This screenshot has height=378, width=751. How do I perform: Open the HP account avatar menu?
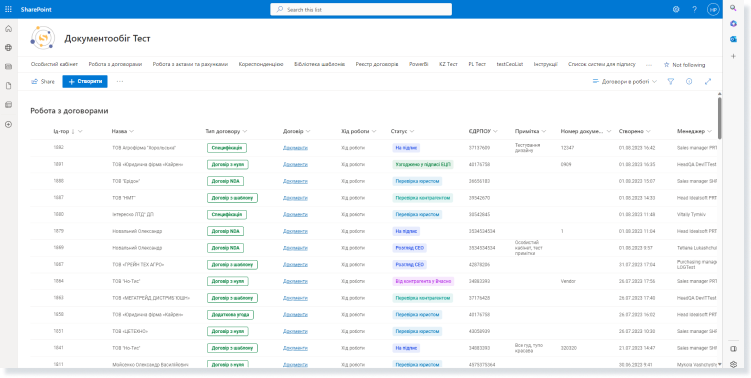click(713, 9)
